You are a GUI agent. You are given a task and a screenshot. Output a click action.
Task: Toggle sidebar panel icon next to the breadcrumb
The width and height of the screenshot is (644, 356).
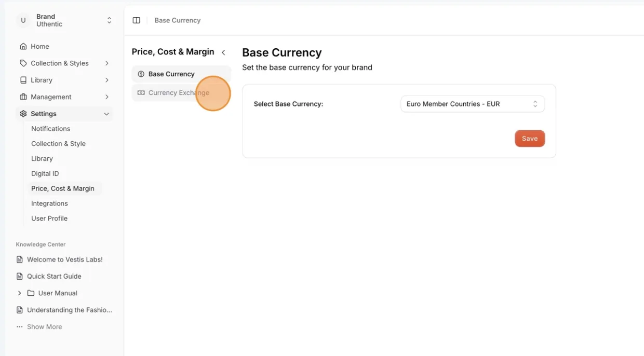[137, 20]
